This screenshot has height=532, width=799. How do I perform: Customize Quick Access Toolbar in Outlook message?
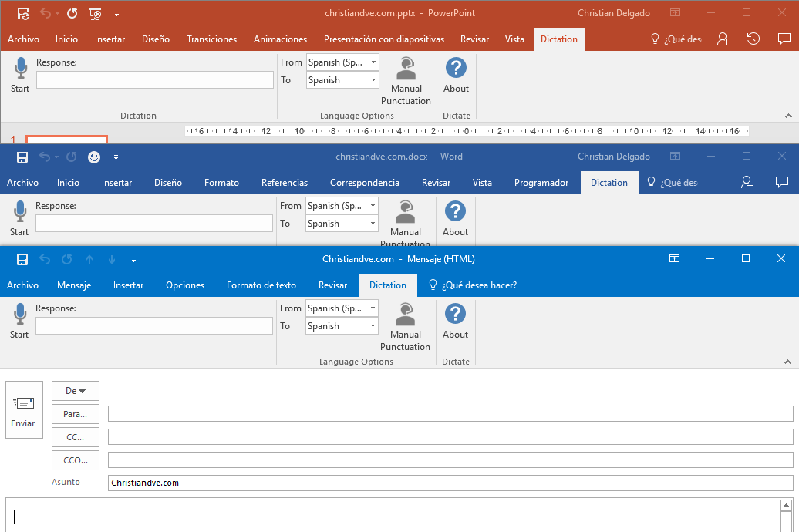tap(133, 260)
